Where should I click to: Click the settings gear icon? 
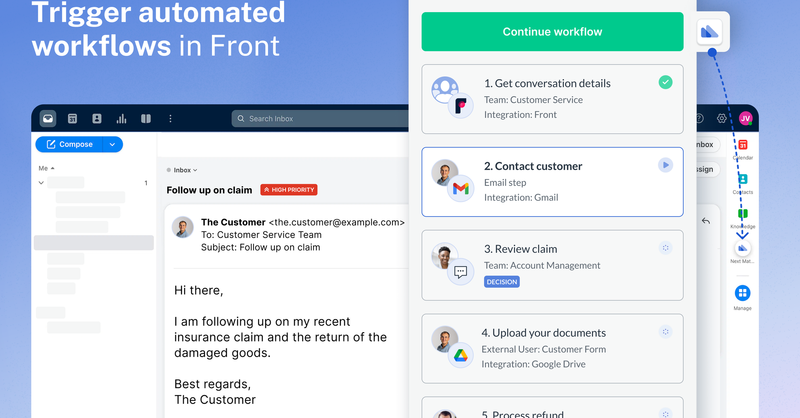pos(722,118)
